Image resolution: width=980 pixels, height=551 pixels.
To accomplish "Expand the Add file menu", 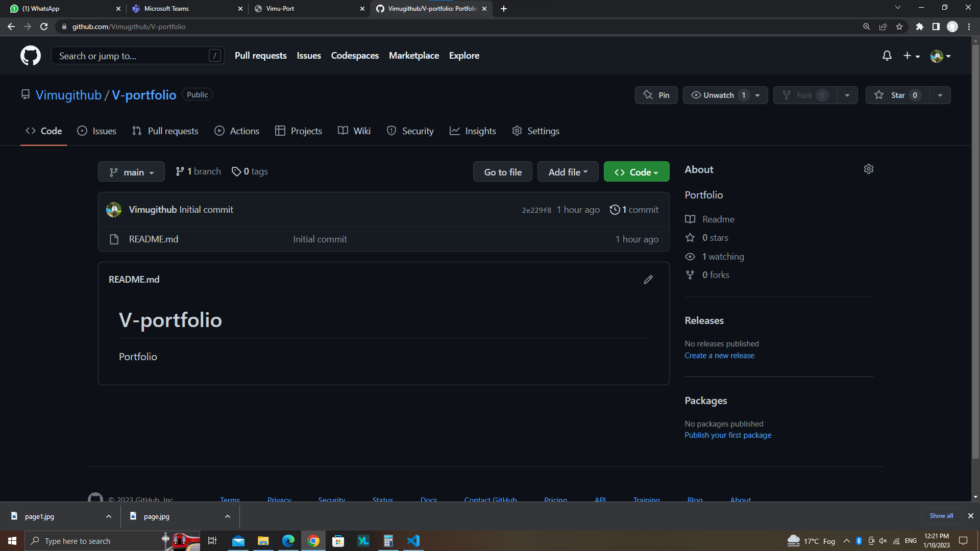I will (568, 172).
